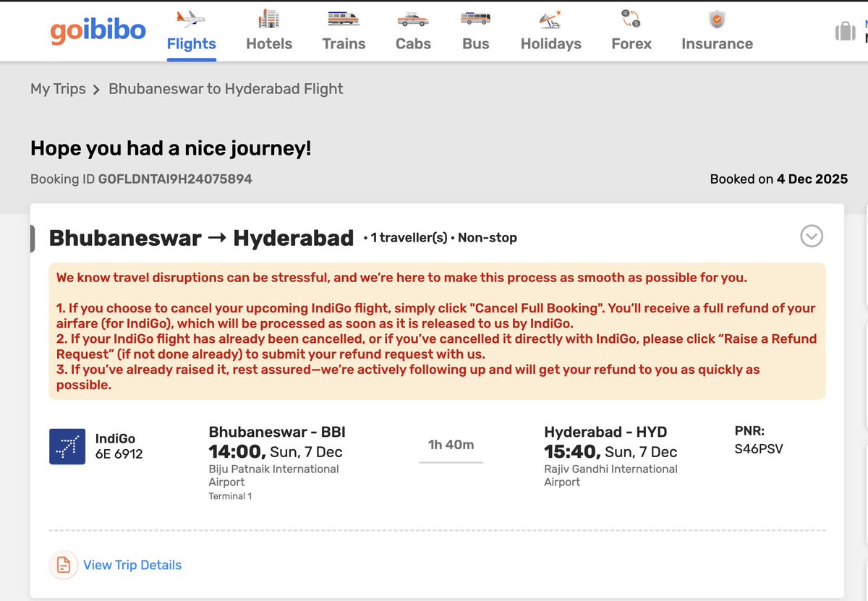Switch to the Forex tab label
This screenshot has height=601, width=868.
pyautogui.click(x=631, y=43)
